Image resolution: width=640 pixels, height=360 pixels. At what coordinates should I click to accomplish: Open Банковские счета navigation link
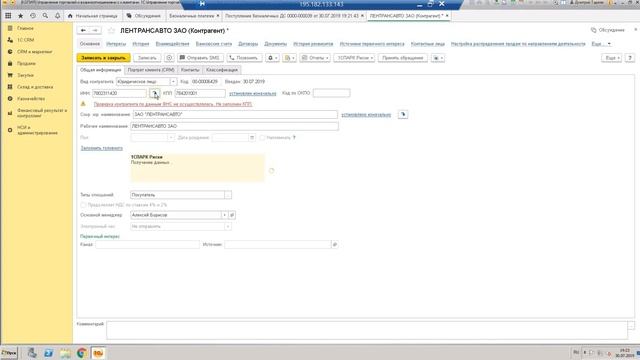tap(214, 44)
